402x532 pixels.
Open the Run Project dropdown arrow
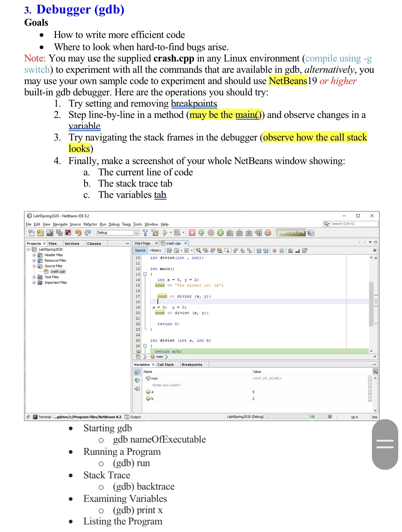point(171,233)
